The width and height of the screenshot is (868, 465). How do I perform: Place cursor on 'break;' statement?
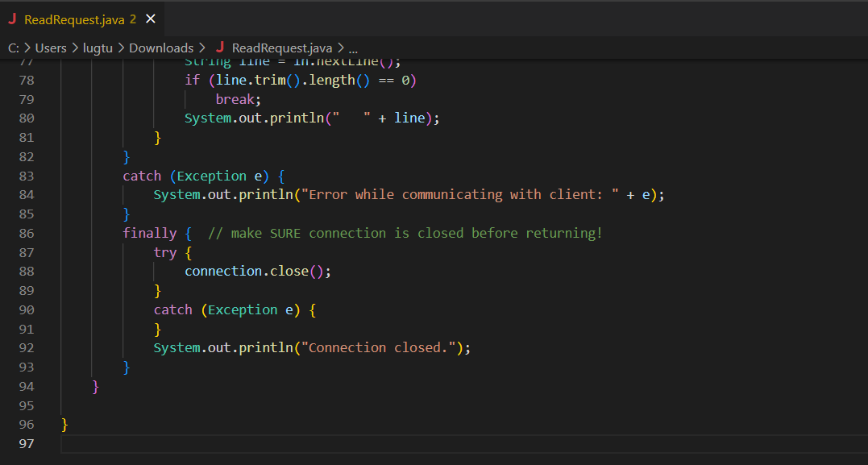[238, 100]
